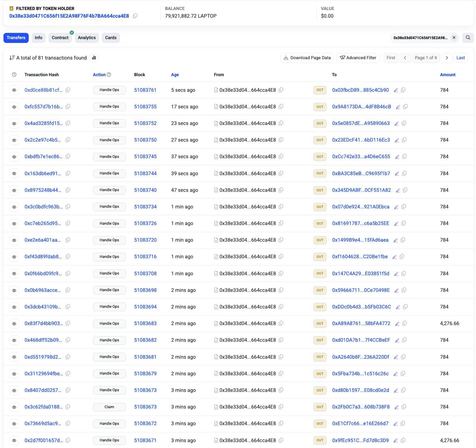This screenshot has height=448, width=476.
Task: Open transaction hash 0x2c2e97c4b5 link
Action: (x=43, y=140)
